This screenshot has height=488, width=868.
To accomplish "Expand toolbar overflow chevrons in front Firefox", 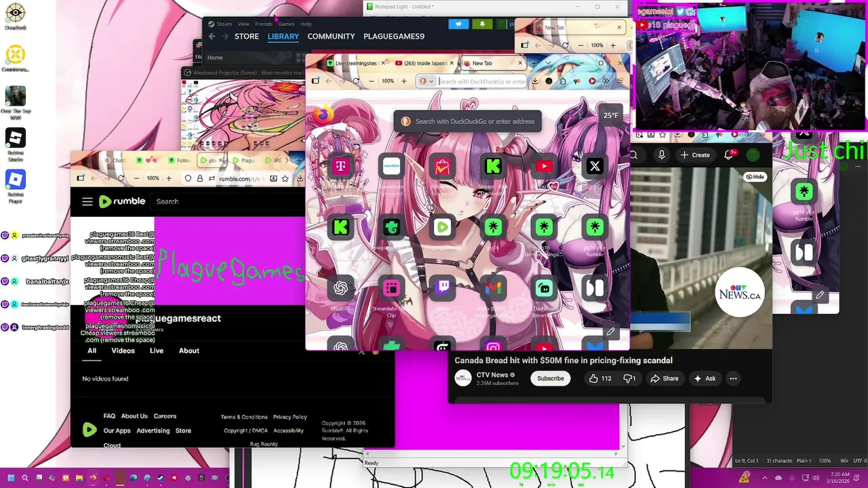I will pos(606,81).
